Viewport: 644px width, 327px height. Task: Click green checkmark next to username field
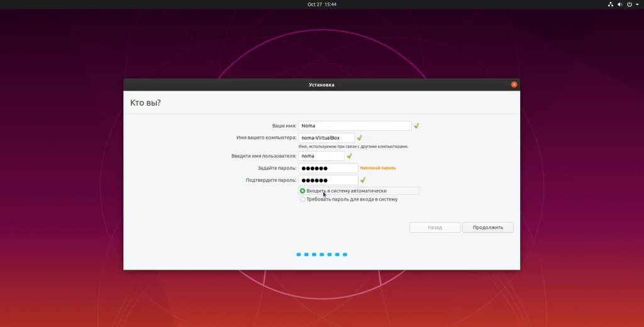(x=350, y=156)
